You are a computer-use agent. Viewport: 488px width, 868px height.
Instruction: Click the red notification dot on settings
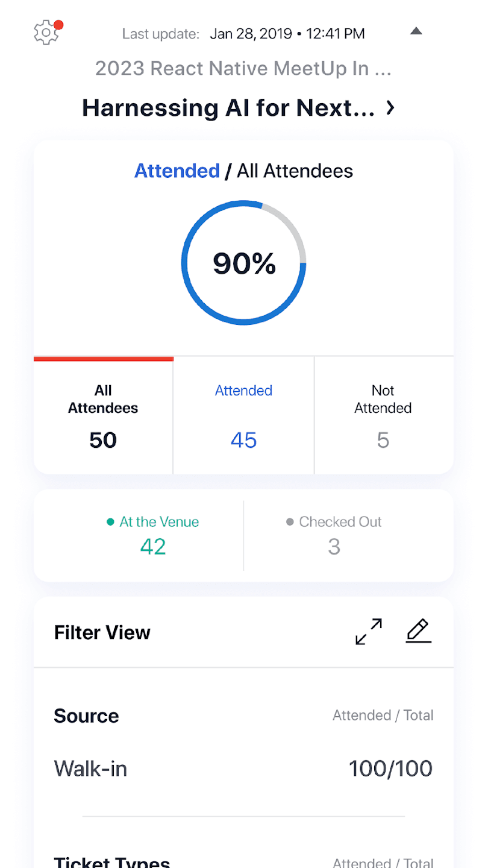click(x=58, y=25)
